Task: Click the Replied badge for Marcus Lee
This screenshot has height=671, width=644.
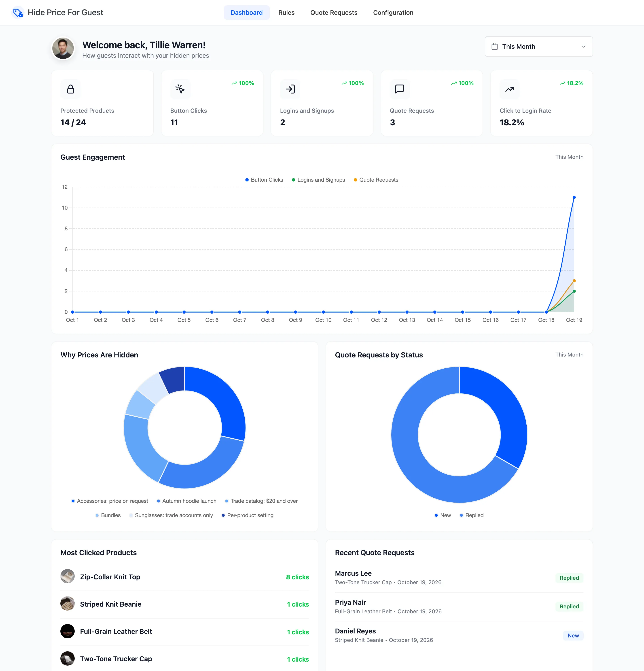Action: coord(569,578)
